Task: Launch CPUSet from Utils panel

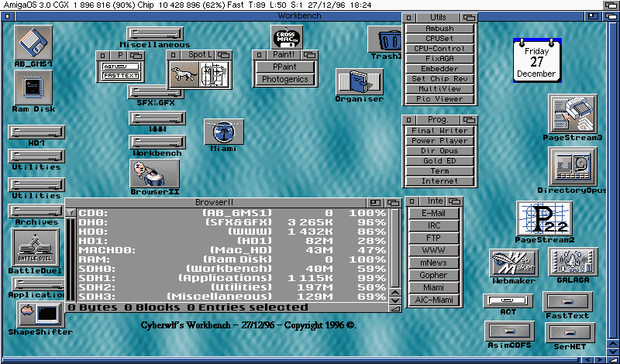Action: [439, 39]
